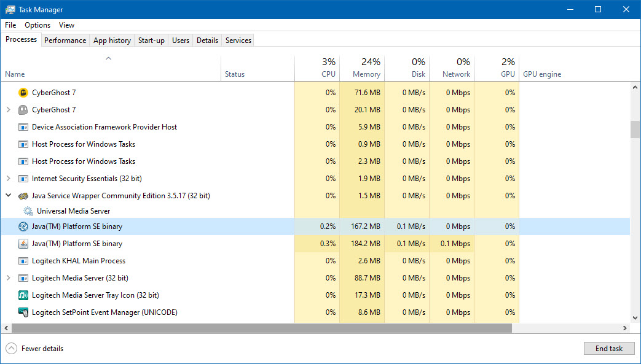Viewport: 641px width, 364px height.
Task: Click the horizontal scrollbar left arrow
Action: [x=6, y=328]
